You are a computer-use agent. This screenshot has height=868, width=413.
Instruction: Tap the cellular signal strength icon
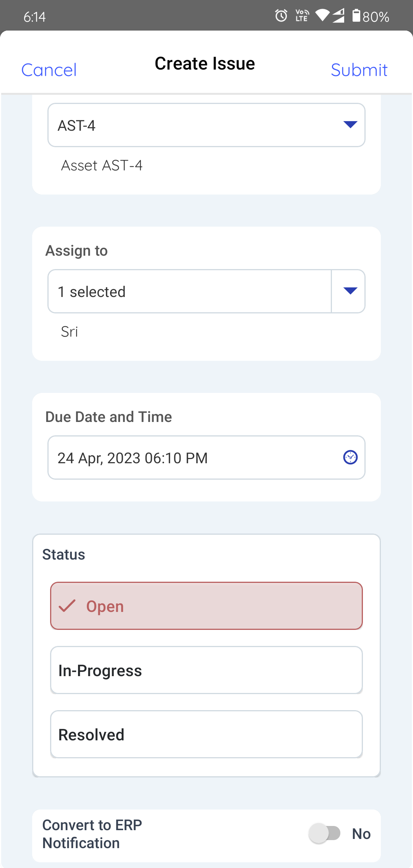point(338,16)
